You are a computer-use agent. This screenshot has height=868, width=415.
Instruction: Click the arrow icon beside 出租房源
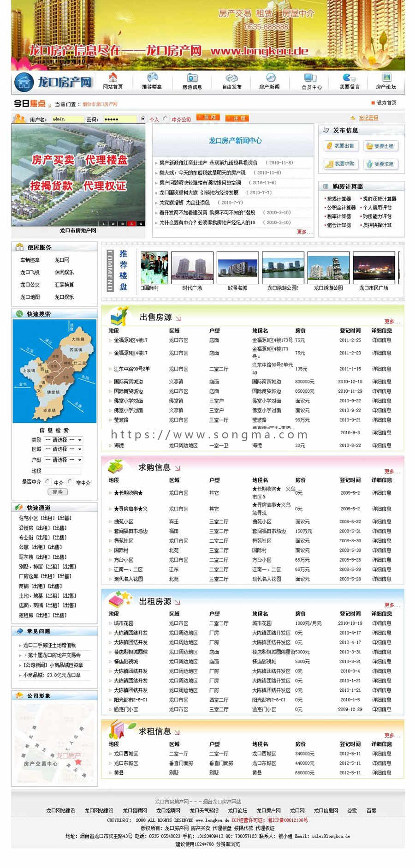pyautogui.click(x=178, y=603)
